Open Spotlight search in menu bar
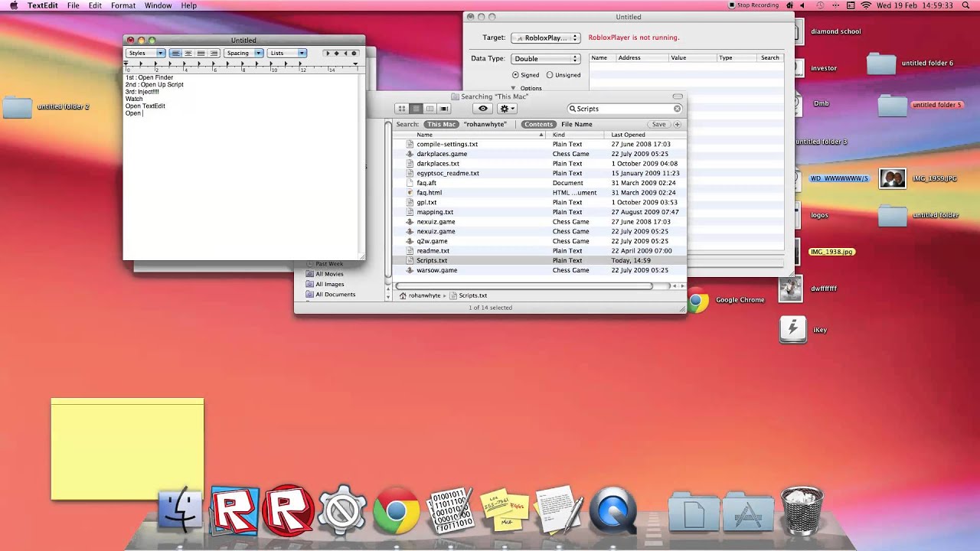The height and width of the screenshot is (551, 980). [968, 5]
